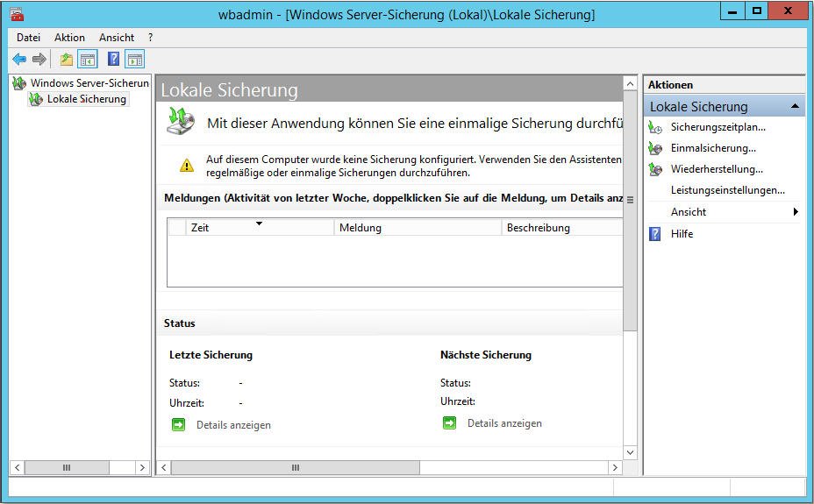Open the Ansicht menu in menu bar
The height and width of the screenshot is (504, 814).
click(117, 38)
